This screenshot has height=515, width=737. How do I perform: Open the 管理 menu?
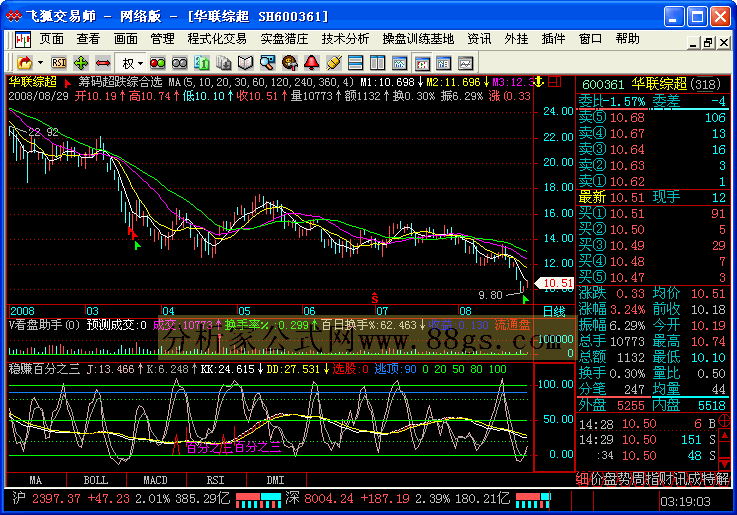[162, 39]
